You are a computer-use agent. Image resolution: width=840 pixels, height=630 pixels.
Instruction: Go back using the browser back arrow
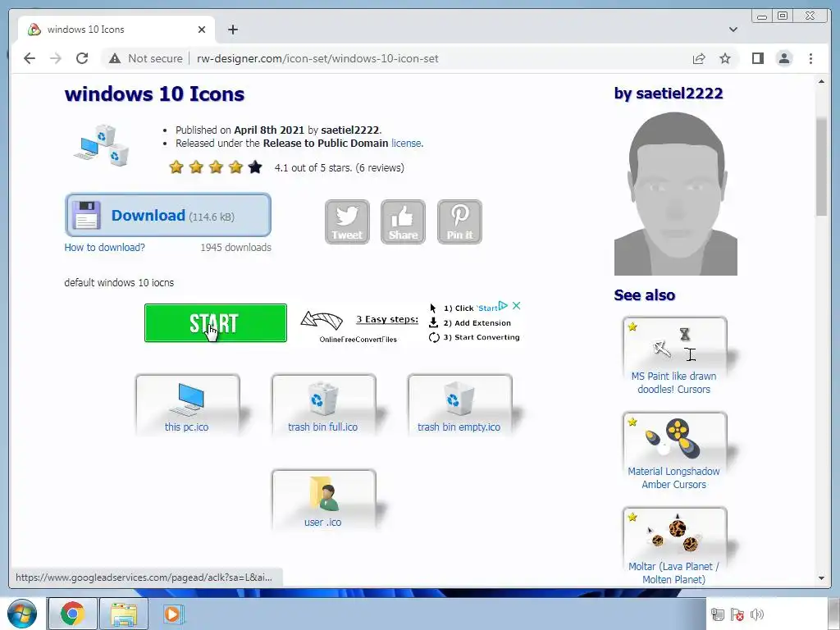point(30,58)
